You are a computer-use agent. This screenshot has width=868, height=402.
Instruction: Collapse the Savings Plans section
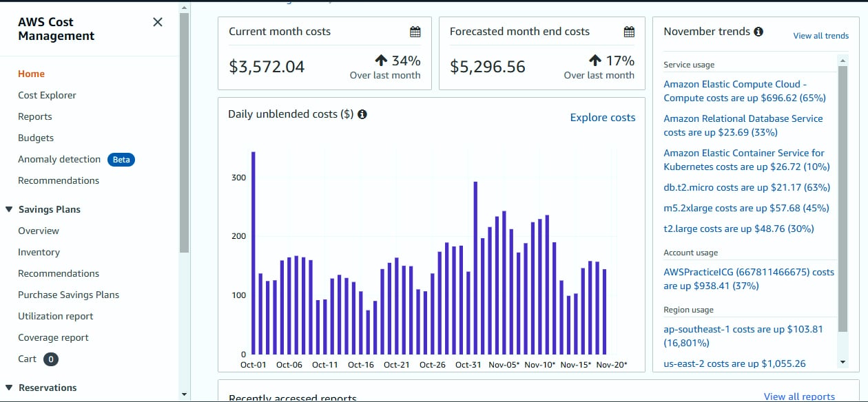pyautogui.click(x=9, y=210)
